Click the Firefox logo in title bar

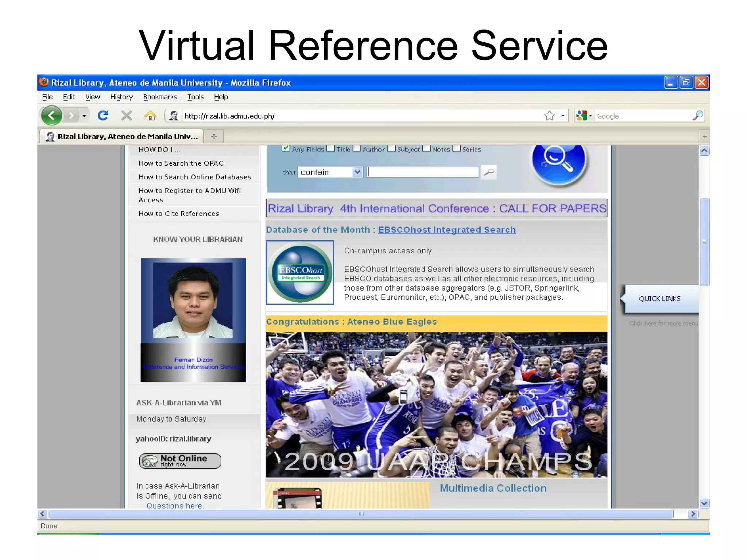coord(44,82)
